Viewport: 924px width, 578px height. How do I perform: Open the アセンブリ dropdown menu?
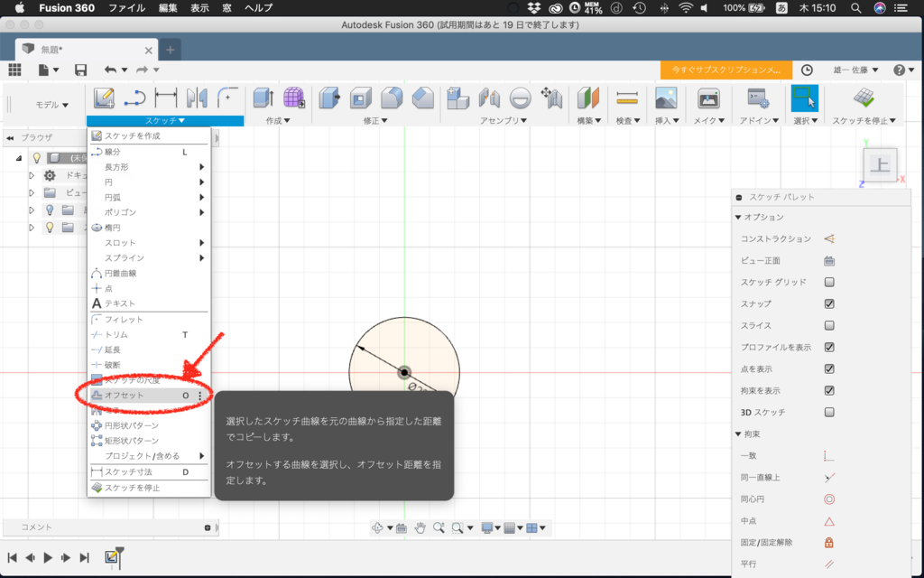[x=504, y=120]
